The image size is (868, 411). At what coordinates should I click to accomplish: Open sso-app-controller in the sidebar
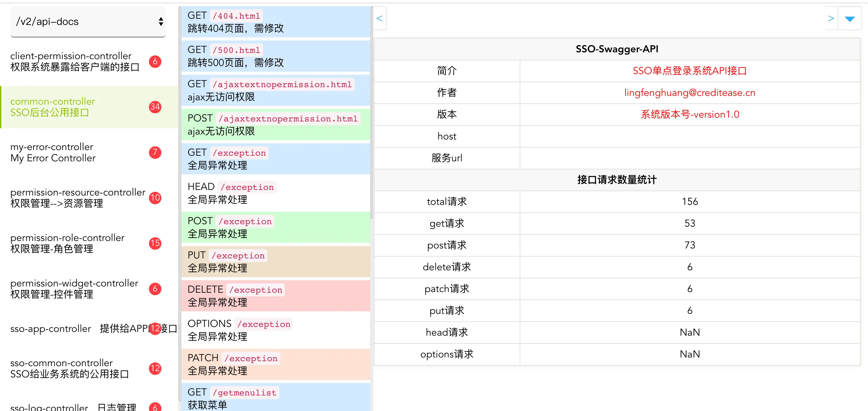pyautogui.click(x=50, y=328)
